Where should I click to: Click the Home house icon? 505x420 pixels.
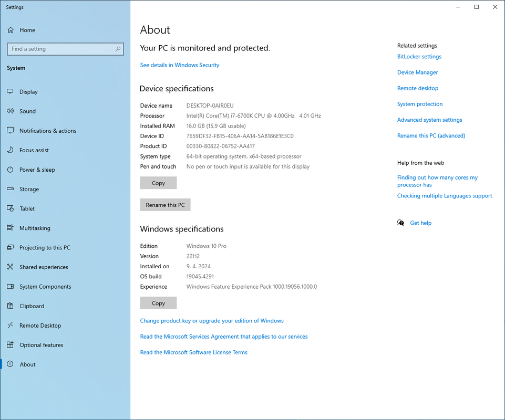11,30
